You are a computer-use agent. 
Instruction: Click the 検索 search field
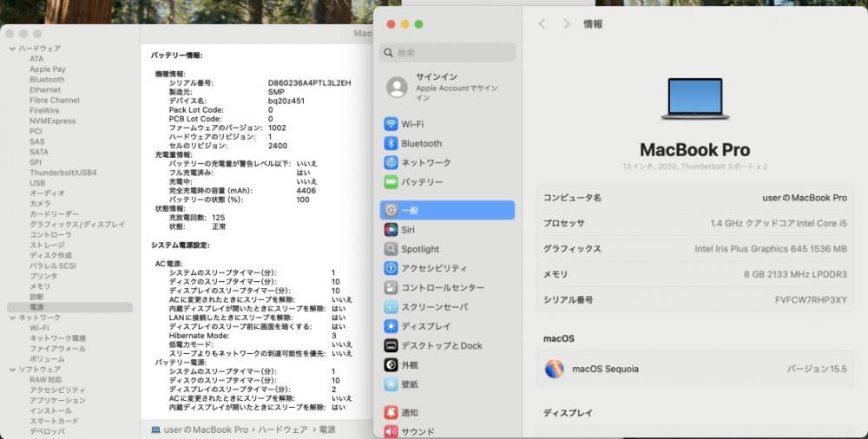point(447,53)
